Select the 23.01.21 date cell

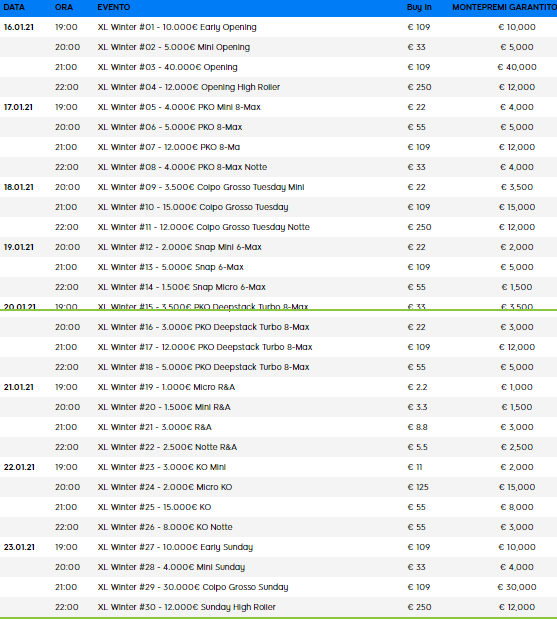19,547
